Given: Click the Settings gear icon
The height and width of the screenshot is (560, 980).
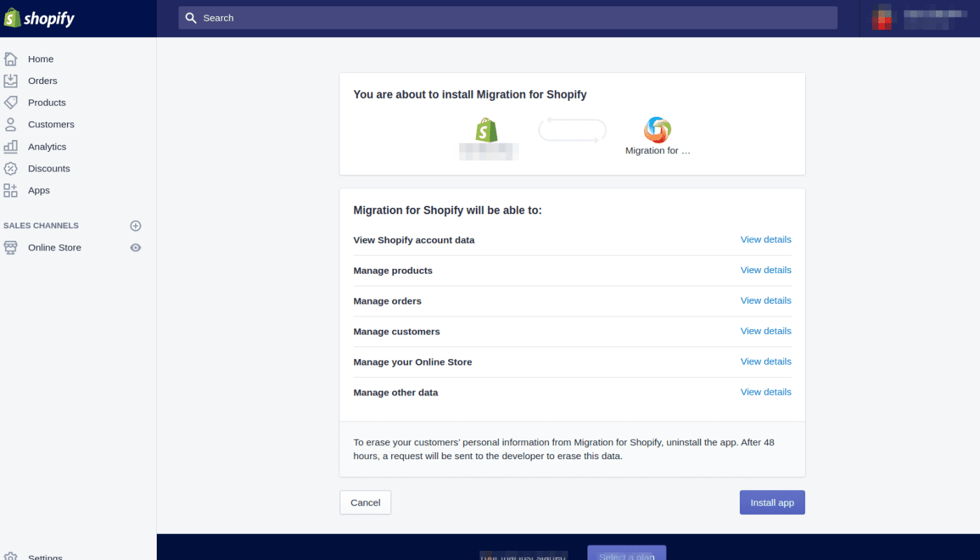Looking at the screenshot, I should click(x=10, y=556).
